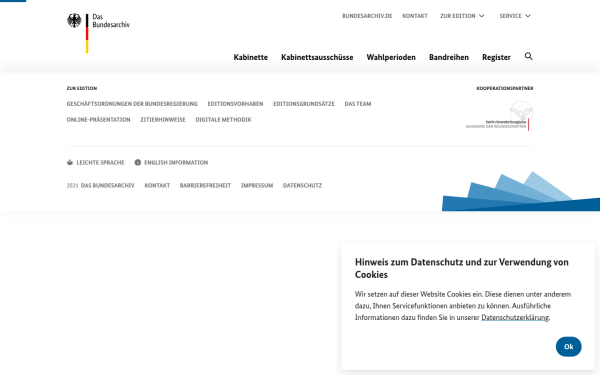
Task: Open the Kabinettsausschüsse menu item
Action: tap(317, 57)
